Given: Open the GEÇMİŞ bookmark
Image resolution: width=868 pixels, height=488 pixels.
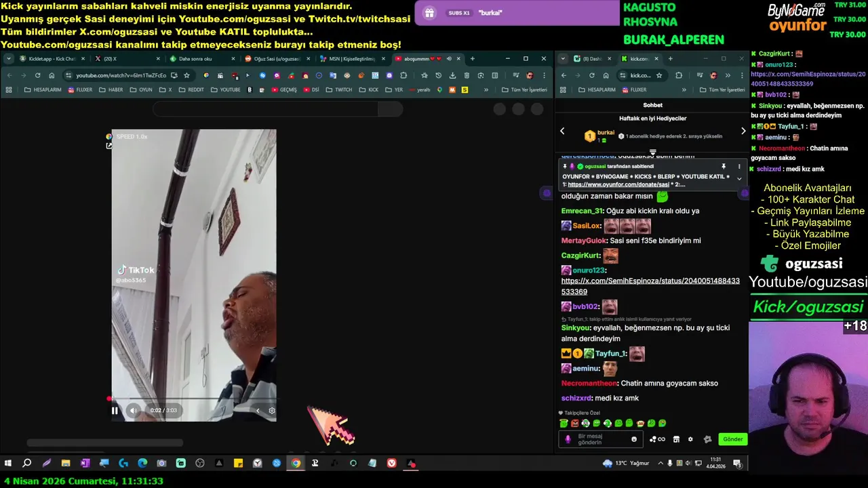Looking at the screenshot, I should pos(284,89).
